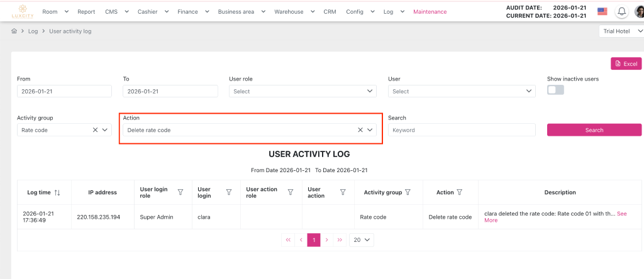Filter the Action column header
This screenshot has width=644, height=279.
pos(459,192)
